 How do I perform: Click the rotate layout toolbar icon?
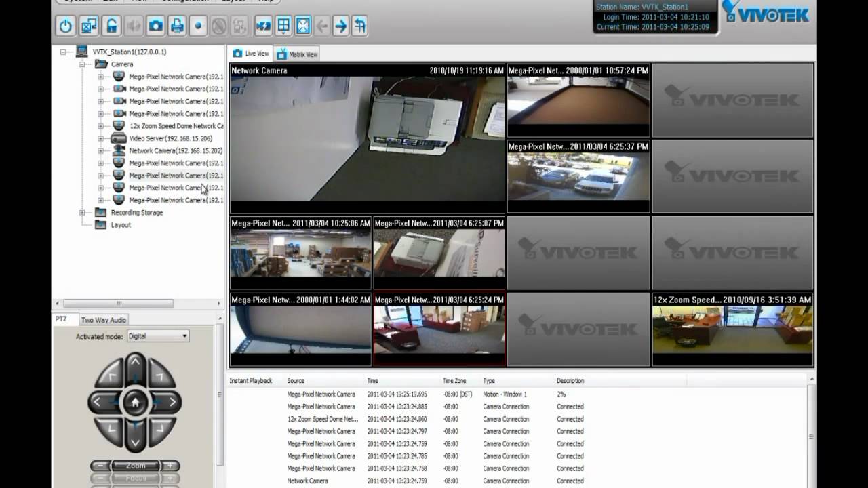360,26
